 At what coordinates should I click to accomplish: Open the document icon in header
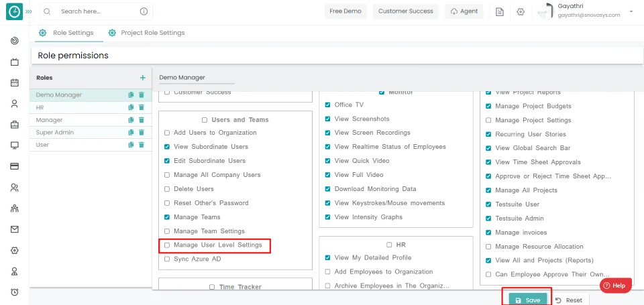pos(500,11)
